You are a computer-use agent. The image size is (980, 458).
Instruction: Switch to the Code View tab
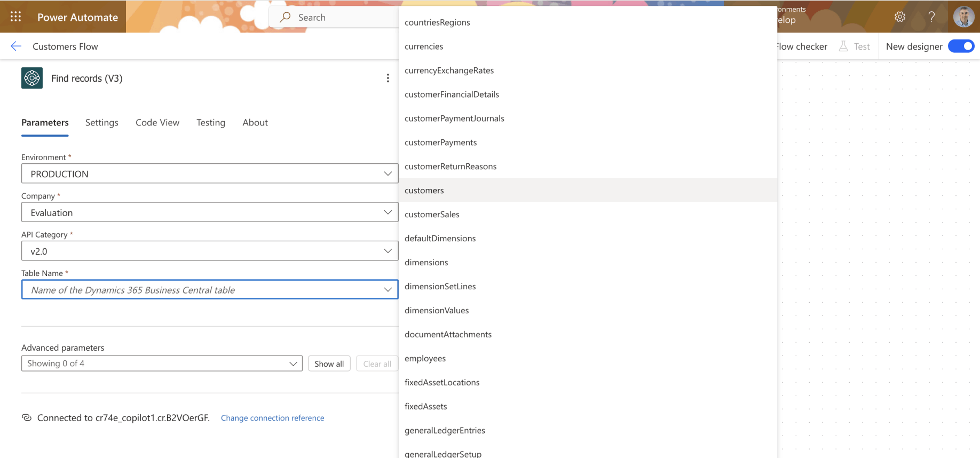(x=157, y=122)
